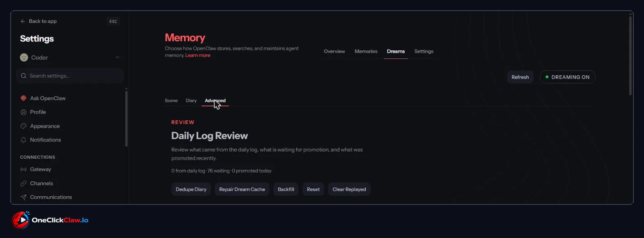
Task: Click the Appearance palette icon
Action: pyautogui.click(x=24, y=126)
